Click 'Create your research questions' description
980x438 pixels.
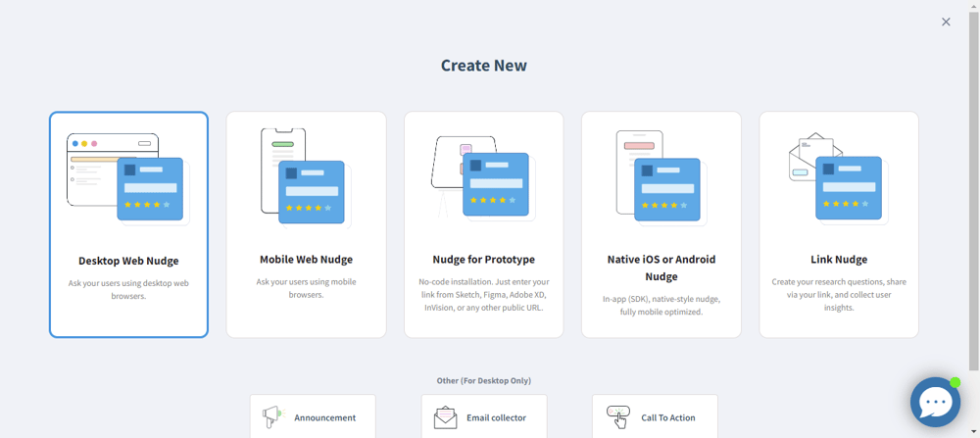[x=839, y=295]
